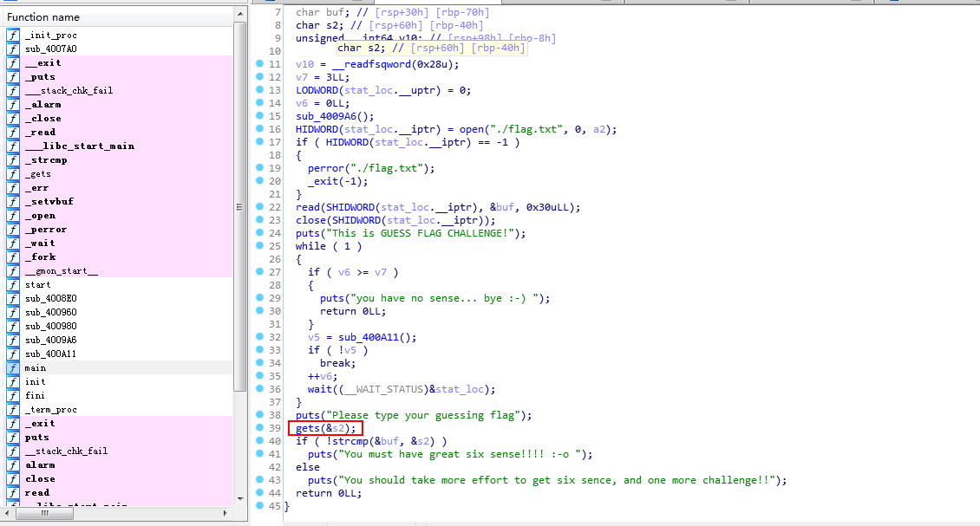Click the function icon beside _gets
The image size is (980, 526).
pos(13,173)
